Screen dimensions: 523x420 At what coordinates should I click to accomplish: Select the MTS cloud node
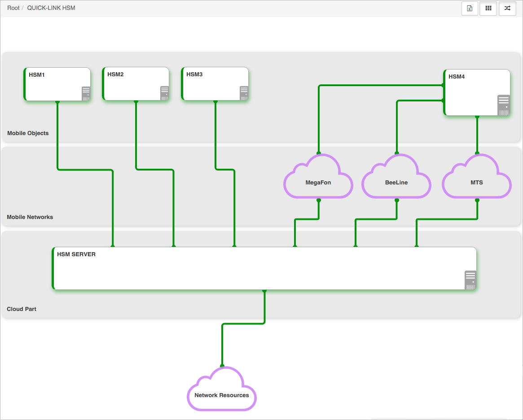(x=477, y=176)
